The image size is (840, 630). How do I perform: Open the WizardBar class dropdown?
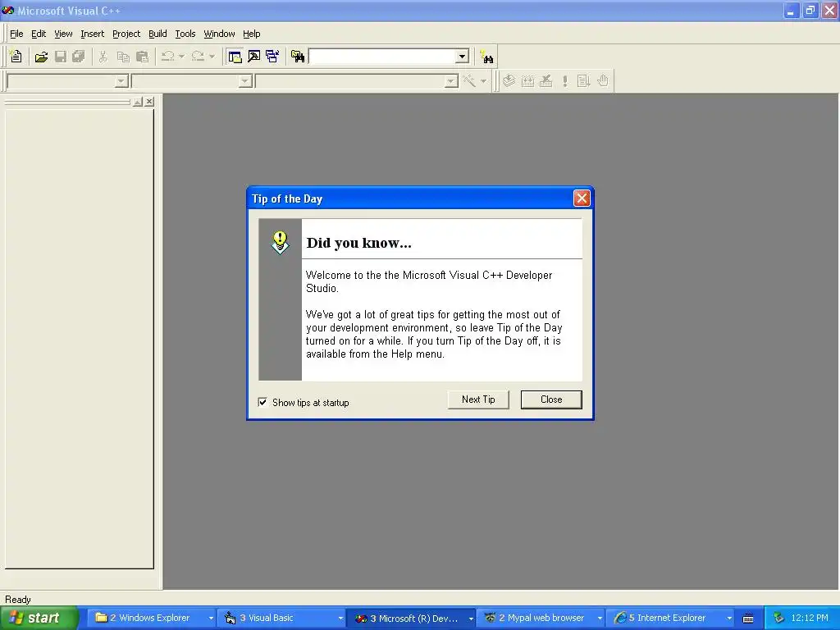click(121, 81)
